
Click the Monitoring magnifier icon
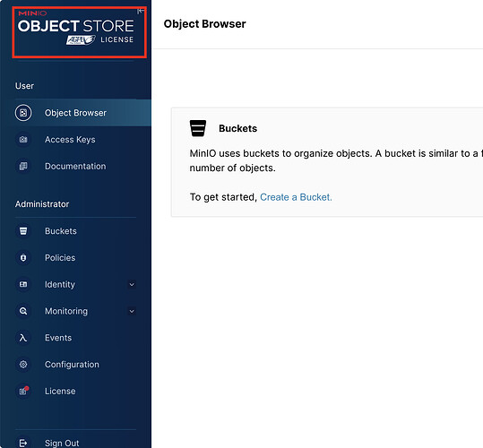[x=23, y=311]
